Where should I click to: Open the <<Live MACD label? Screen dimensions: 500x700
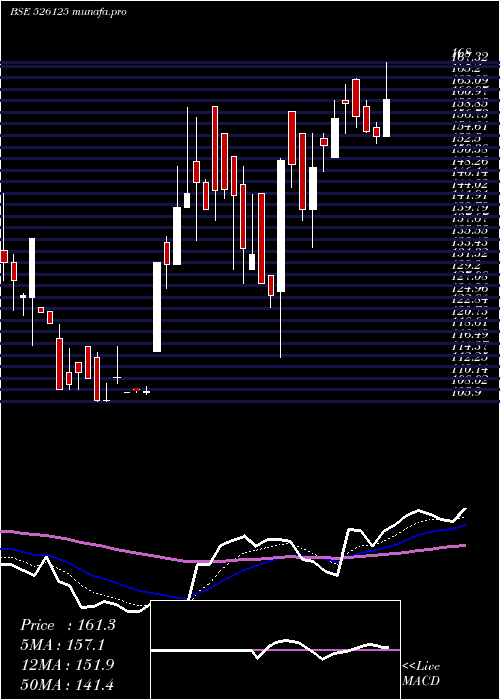coord(421,673)
